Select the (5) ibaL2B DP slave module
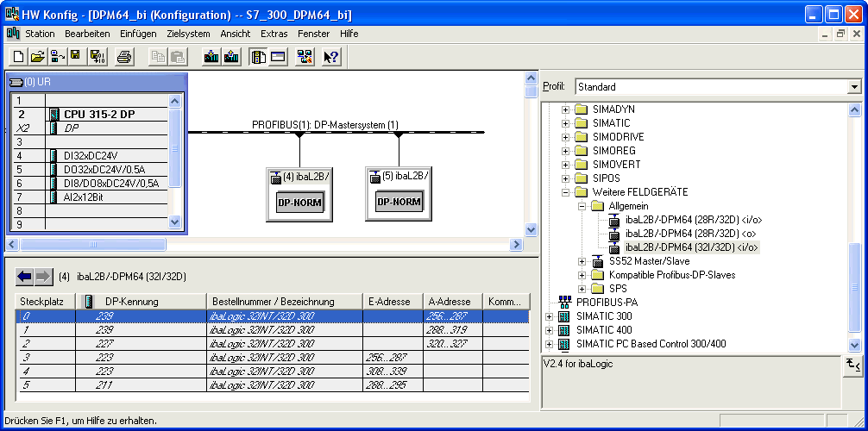Image resolution: width=868 pixels, height=431 pixels. [398, 195]
